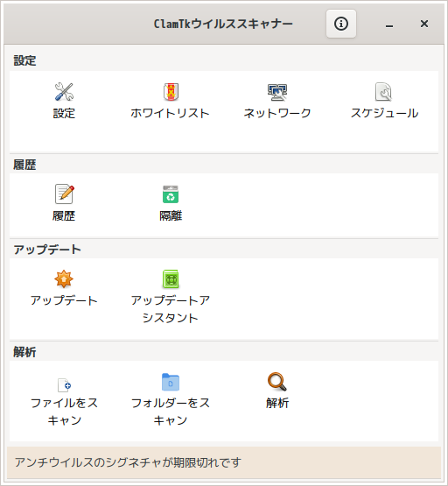Open the スケジュール scheduler icon
This screenshot has width=448, height=486.
click(383, 92)
